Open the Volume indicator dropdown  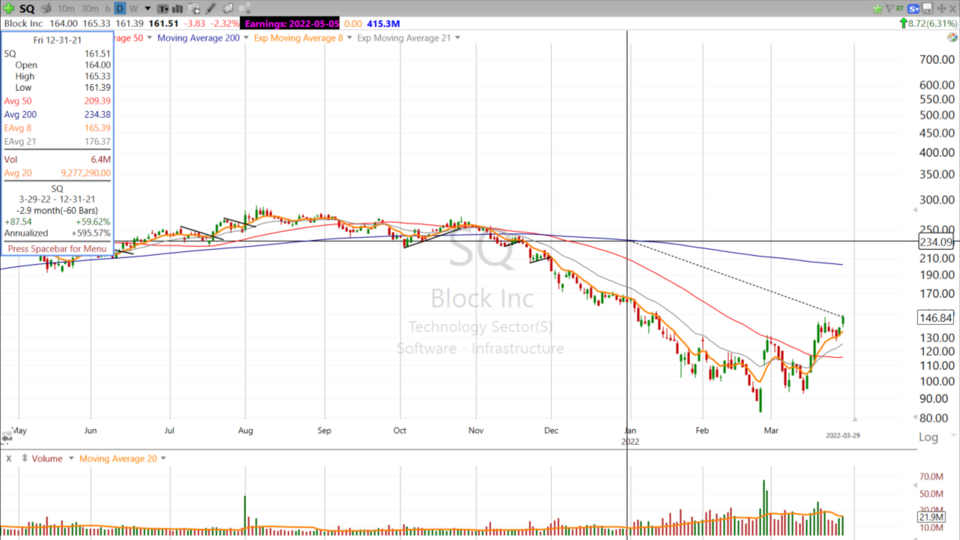coord(69,458)
